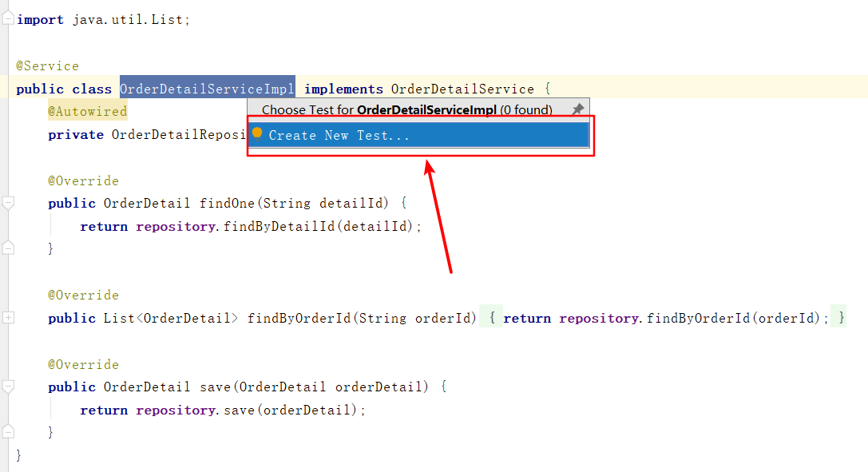Click List<OrderDetail> return type of findByOrderId

coord(171,318)
